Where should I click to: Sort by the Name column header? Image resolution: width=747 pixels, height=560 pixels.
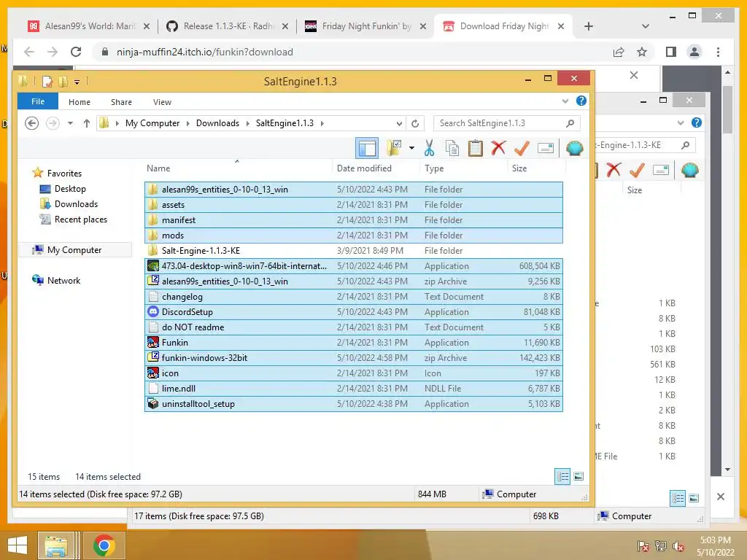158,168
